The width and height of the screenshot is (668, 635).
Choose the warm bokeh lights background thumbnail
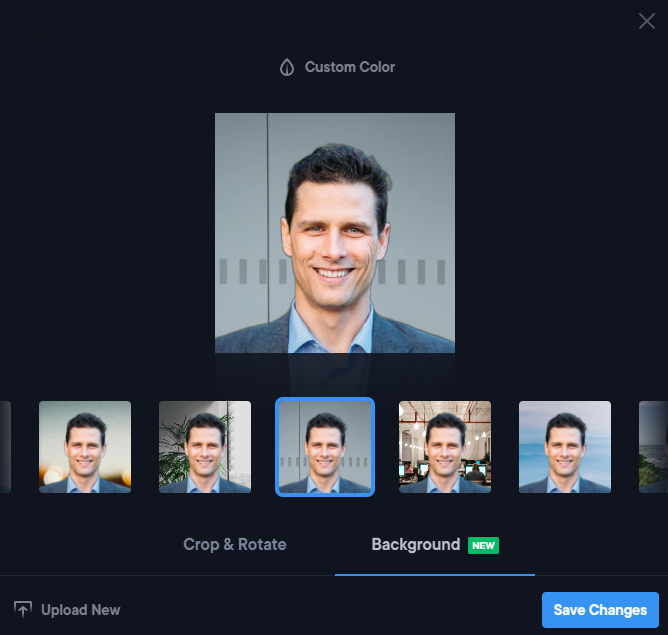[x=85, y=447]
